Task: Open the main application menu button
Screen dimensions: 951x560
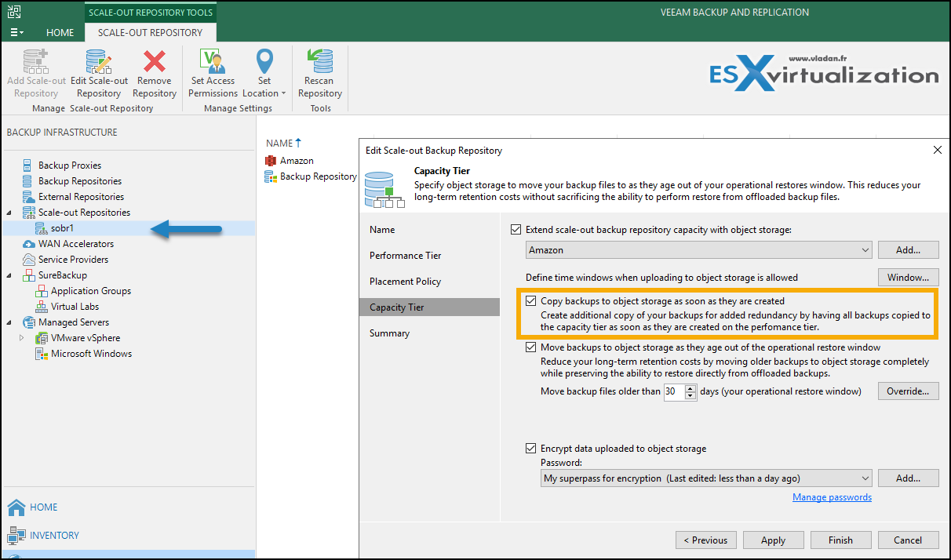Action: click(16, 32)
